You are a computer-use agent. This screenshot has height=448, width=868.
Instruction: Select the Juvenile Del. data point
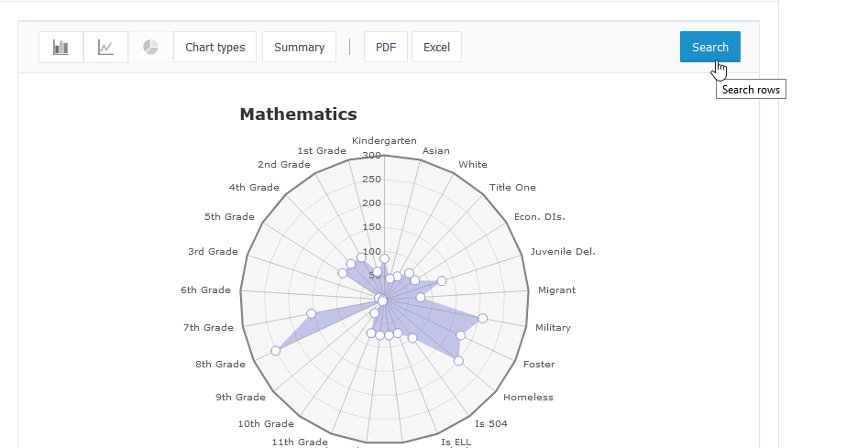tap(441, 281)
